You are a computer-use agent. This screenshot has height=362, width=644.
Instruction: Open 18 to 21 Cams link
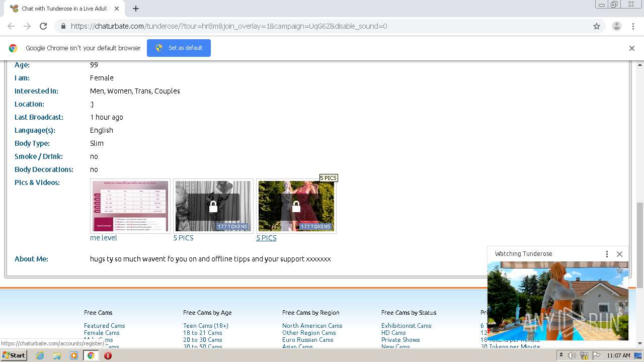203,333
